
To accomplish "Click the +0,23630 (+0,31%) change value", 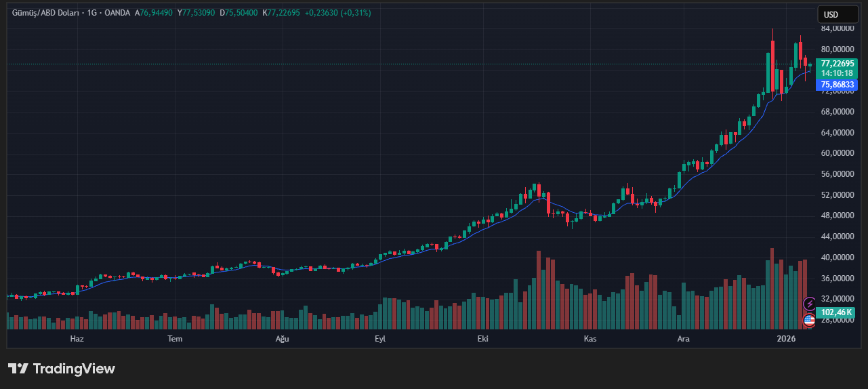I will click(x=338, y=13).
